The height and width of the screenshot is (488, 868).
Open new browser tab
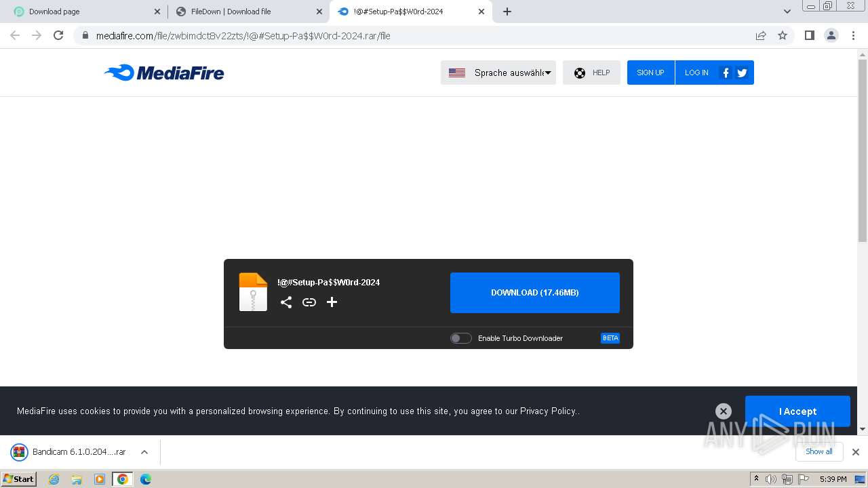click(507, 12)
